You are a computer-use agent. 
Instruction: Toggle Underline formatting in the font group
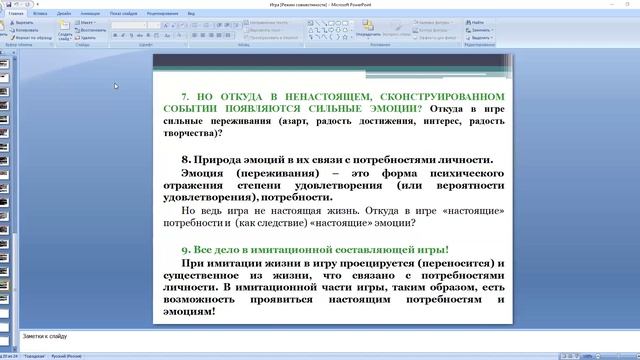[131, 36]
